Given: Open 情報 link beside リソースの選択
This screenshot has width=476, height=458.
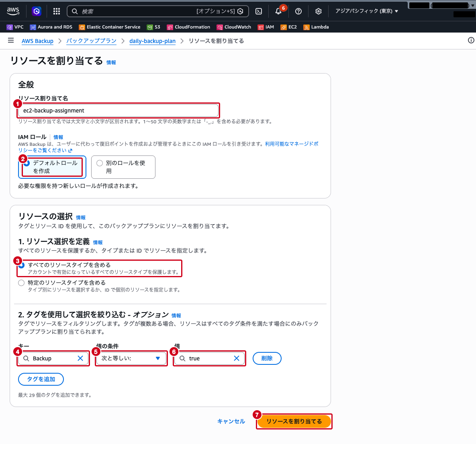Looking at the screenshot, I should click(x=81, y=218).
